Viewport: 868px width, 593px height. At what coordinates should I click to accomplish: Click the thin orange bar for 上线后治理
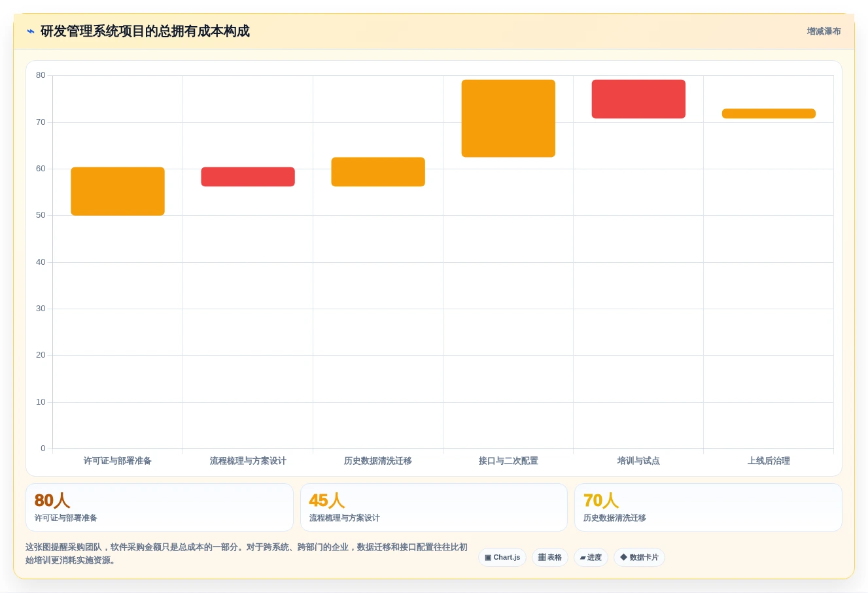coord(769,114)
